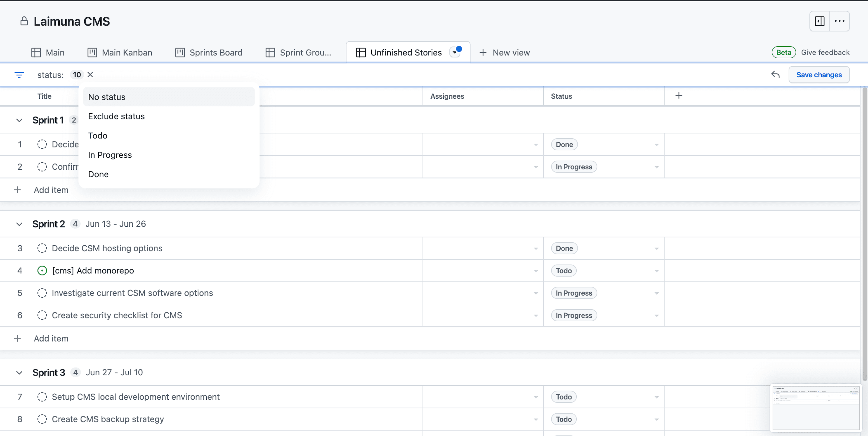This screenshot has width=868, height=436.
Task: Open status dropdown for Investigate CSM software options
Action: pos(656,293)
